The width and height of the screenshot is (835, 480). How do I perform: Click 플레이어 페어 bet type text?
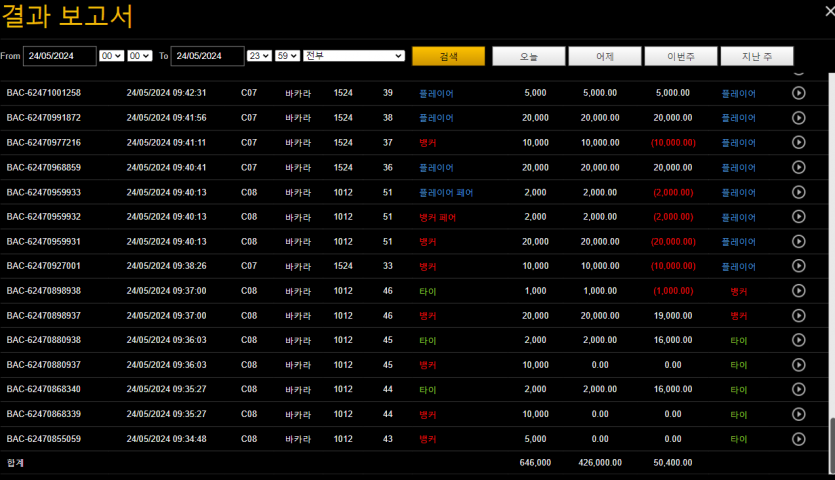[446, 192]
